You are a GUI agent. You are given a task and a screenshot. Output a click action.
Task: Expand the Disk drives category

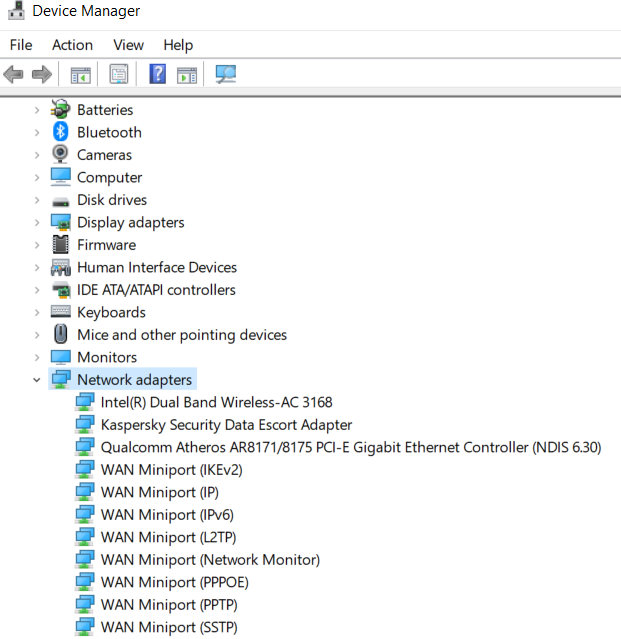pyautogui.click(x=37, y=200)
